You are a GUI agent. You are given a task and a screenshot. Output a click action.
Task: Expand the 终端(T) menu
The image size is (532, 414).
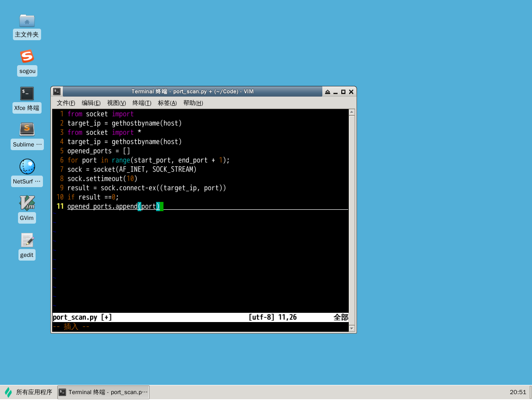142,103
